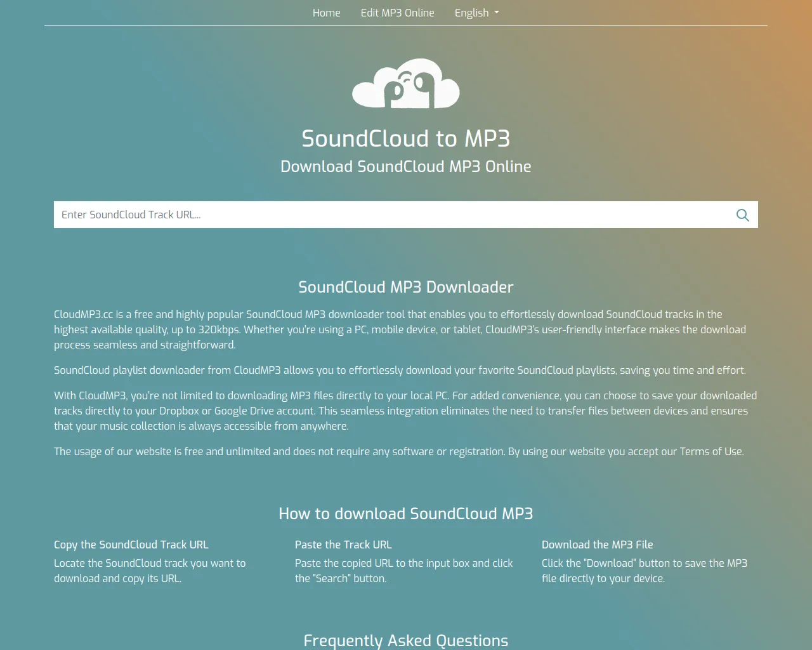Click paragraph starting 'SoundCloud playlist downloader'
This screenshot has height=650, width=812.
(400, 370)
